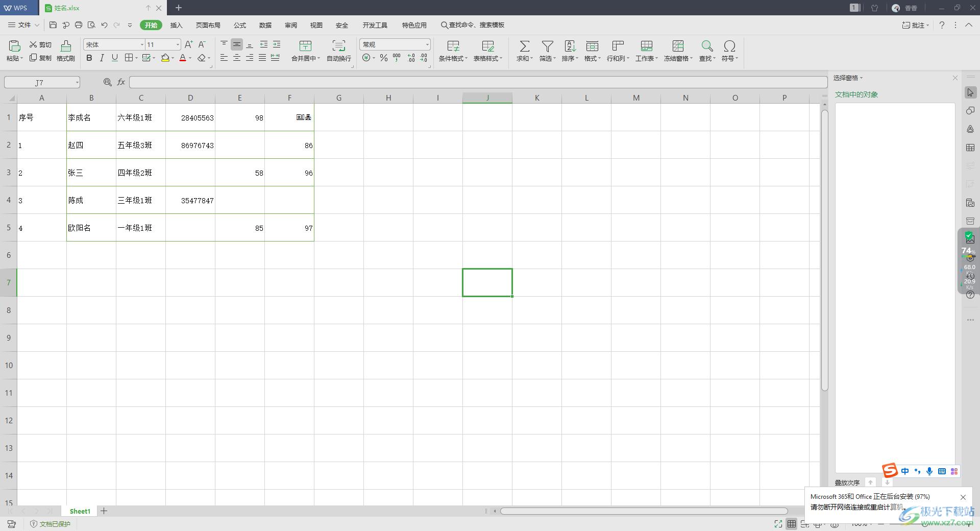Collapse the ribbon with the chevron-up
Screen dimensions: 980x531
pyautogui.click(x=969, y=25)
